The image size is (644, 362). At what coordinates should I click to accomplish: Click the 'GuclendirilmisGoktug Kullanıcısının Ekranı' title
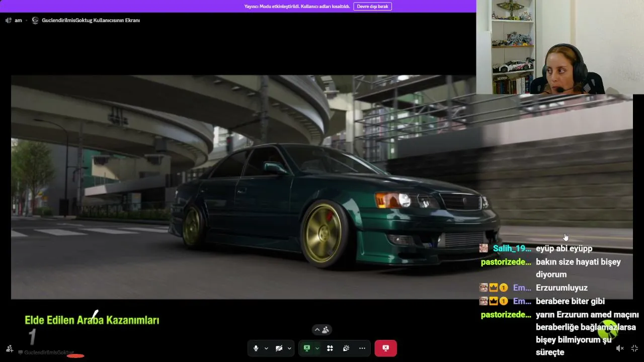(91, 20)
